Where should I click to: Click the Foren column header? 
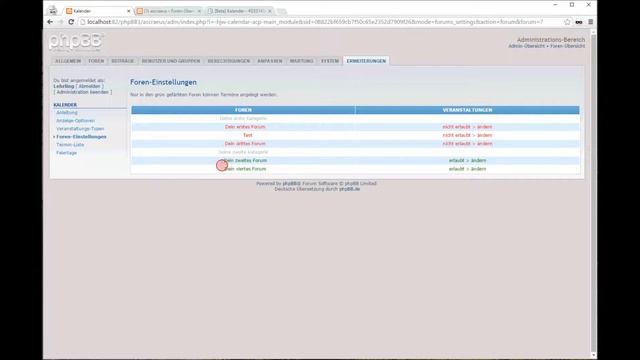click(x=243, y=110)
